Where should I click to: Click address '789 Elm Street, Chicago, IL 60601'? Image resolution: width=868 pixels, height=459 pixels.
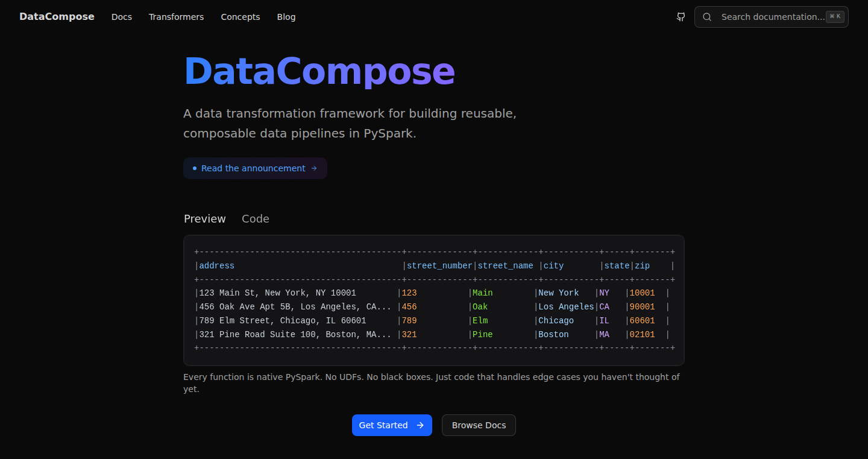(x=283, y=321)
